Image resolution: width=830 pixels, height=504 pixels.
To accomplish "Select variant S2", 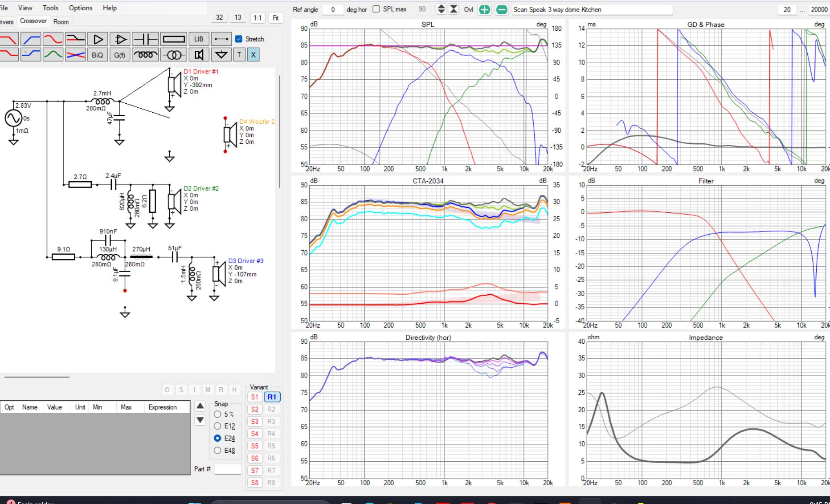I will pyautogui.click(x=254, y=409).
